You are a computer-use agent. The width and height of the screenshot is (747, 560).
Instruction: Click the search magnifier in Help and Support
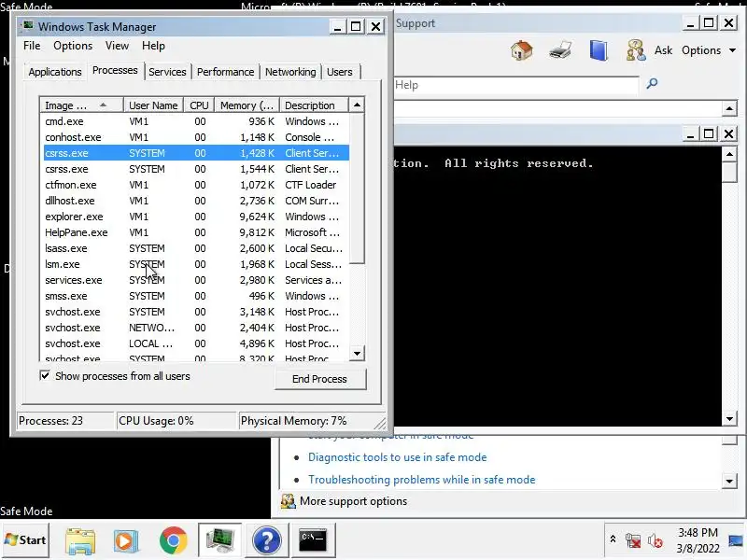click(652, 84)
